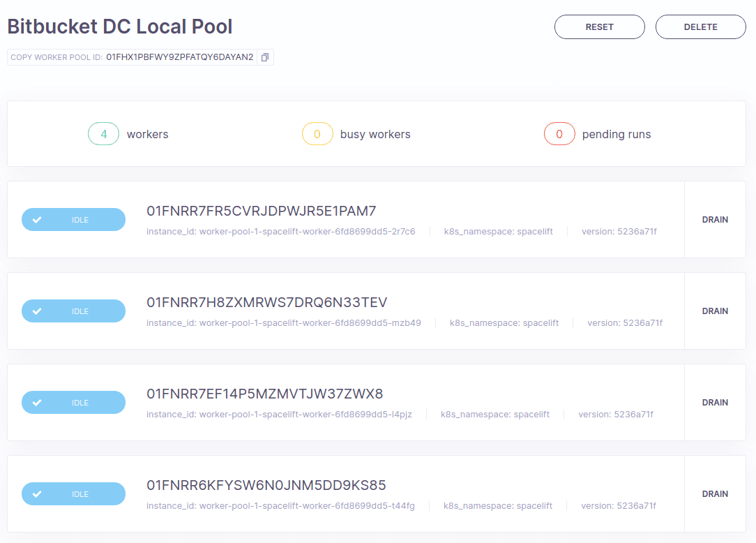Drain worker 01FNRR7EF14P5MZMVTJW37ZWX8
756x543 pixels.
[x=715, y=403]
